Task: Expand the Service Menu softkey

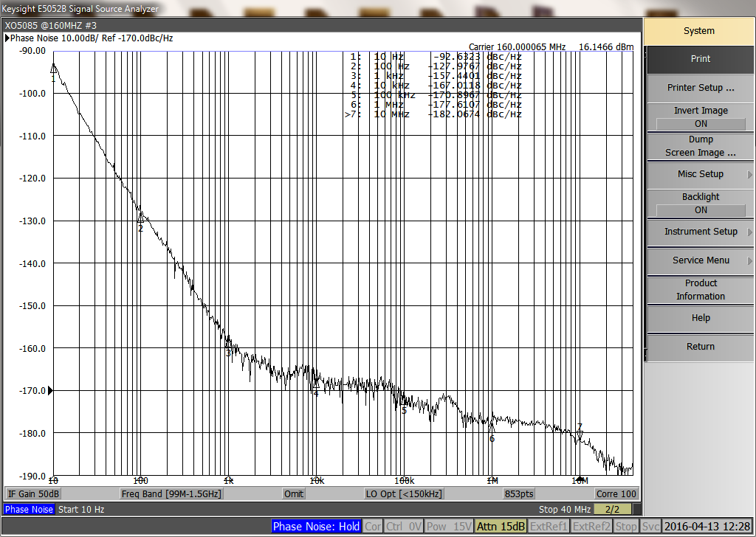Action: (700, 260)
